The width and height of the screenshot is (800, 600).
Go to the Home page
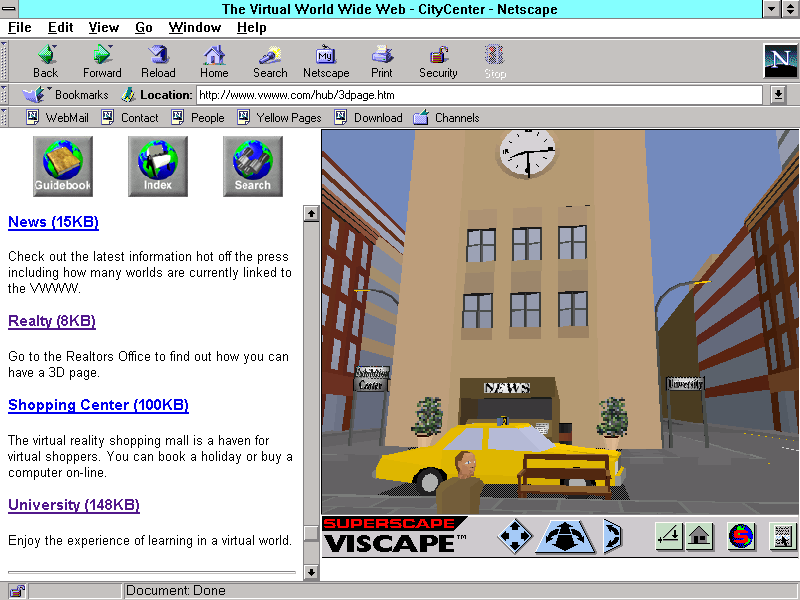214,62
